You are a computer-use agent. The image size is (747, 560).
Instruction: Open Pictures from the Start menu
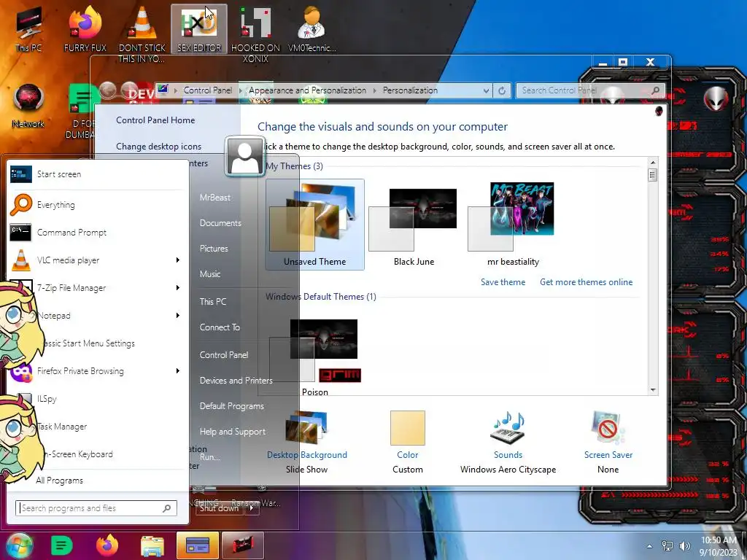[x=214, y=249]
